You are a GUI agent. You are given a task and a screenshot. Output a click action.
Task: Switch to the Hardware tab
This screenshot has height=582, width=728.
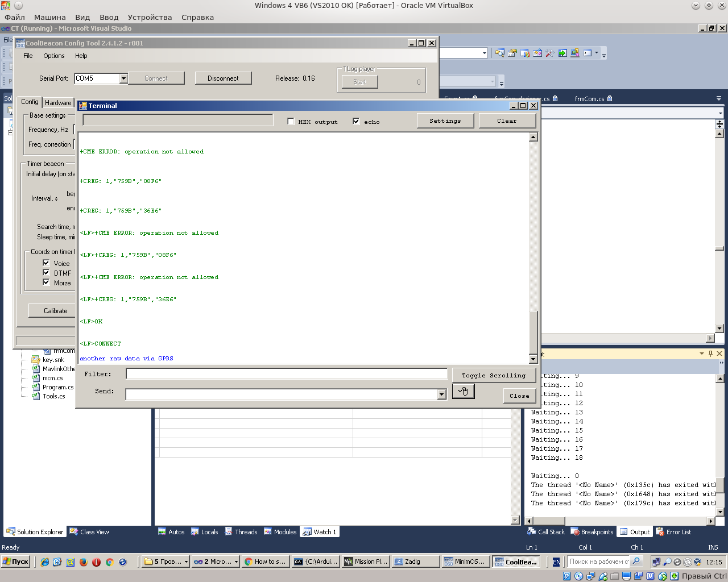click(58, 103)
